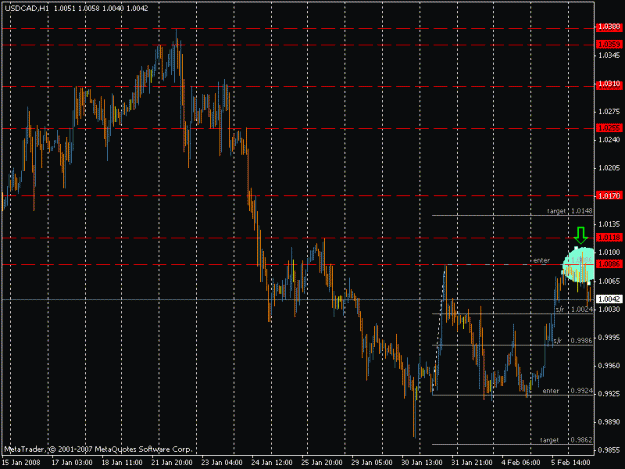Click the '31 Jan 21:00' time axis label
This screenshot has width=625, height=469.
pos(472,463)
